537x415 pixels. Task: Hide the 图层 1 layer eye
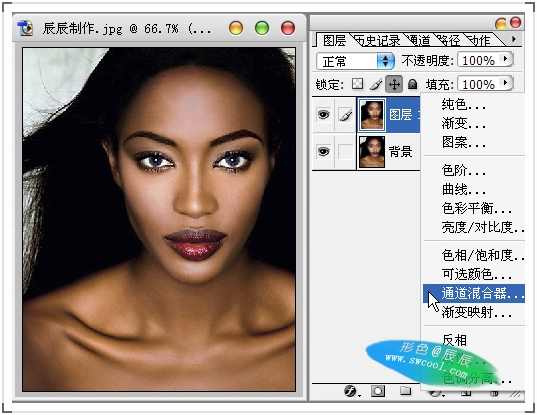[323, 114]
